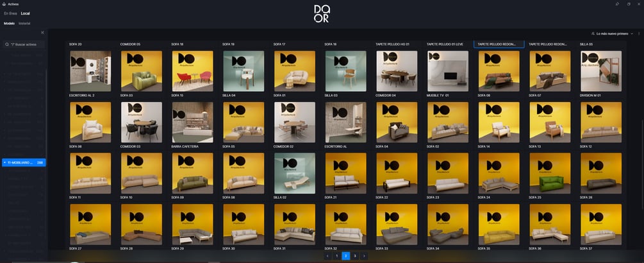Click the DA OR logo at the top
Viewport: 644px width, 263px height.
point(322,13)
